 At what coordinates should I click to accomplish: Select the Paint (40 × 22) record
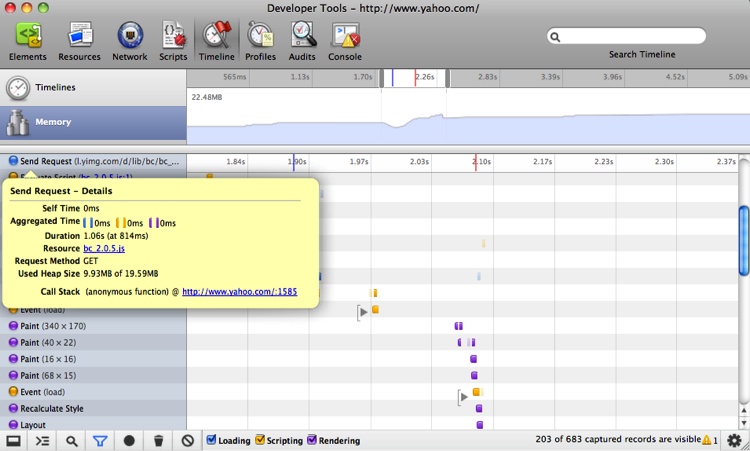(93, 342)
